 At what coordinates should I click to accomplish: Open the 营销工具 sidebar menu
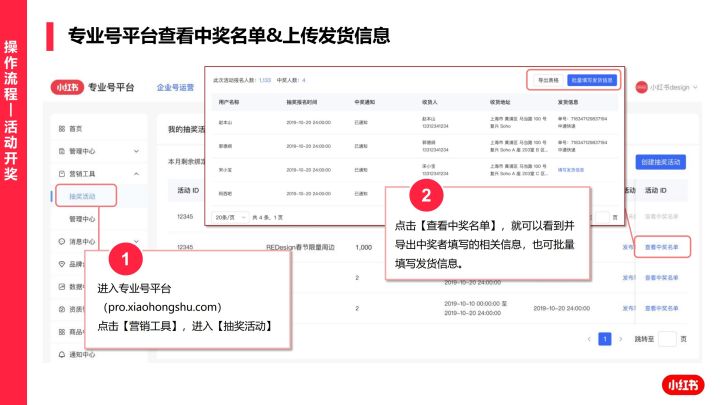[82, 174]
